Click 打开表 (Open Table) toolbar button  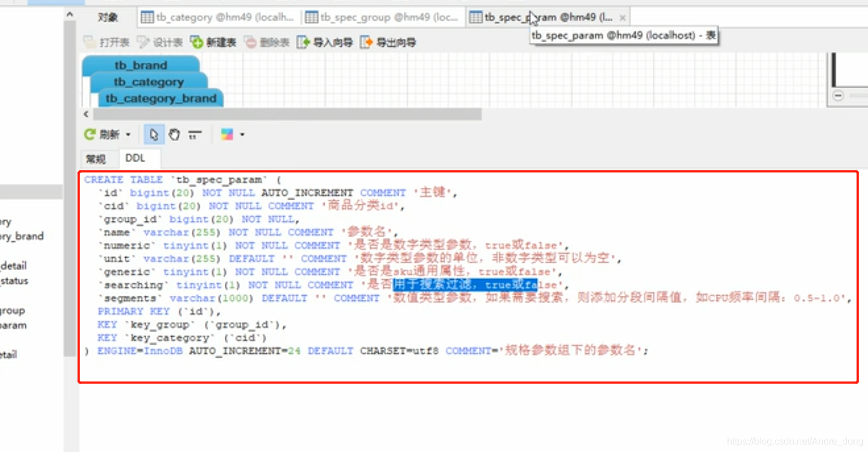(x=107, y=42)
